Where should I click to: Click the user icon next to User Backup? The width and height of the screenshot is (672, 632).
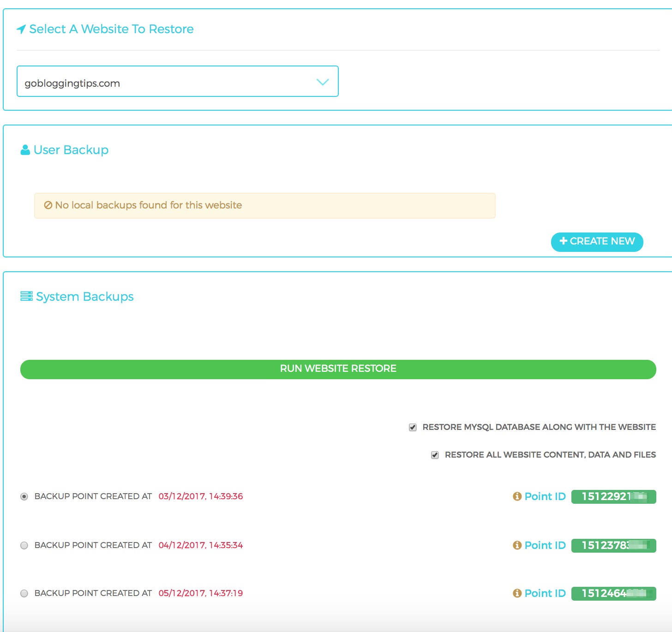pyautogui.click(x=25, y=150)
